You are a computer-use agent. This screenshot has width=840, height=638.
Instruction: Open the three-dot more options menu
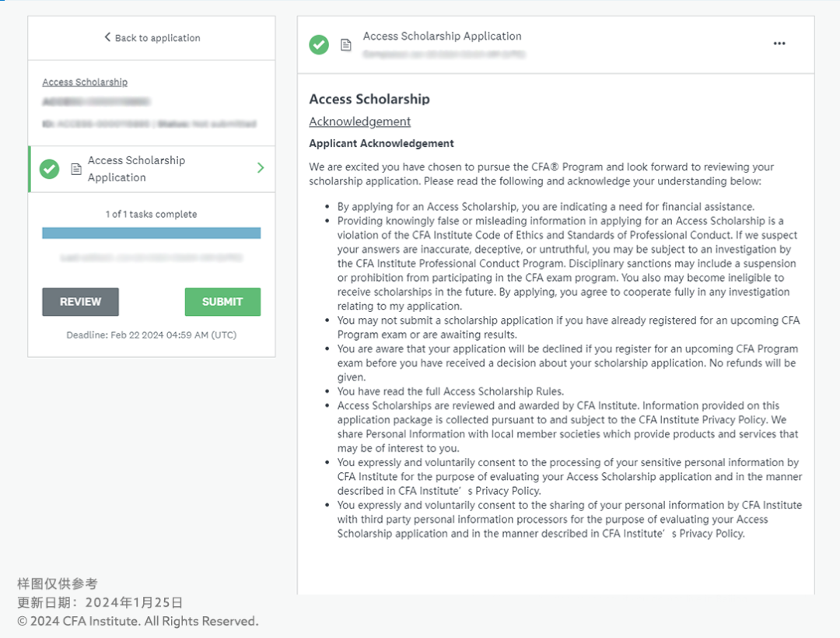[779, 44]
